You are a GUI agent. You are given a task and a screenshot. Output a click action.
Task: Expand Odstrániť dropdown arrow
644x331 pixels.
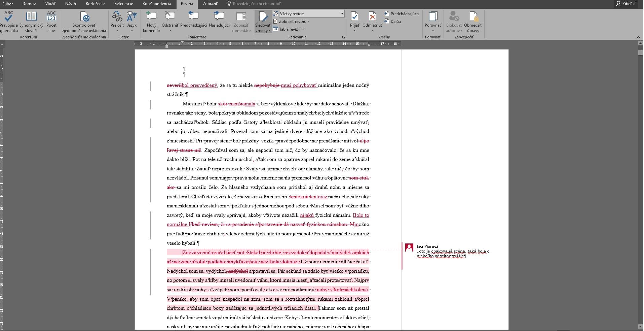coord(170,31)
